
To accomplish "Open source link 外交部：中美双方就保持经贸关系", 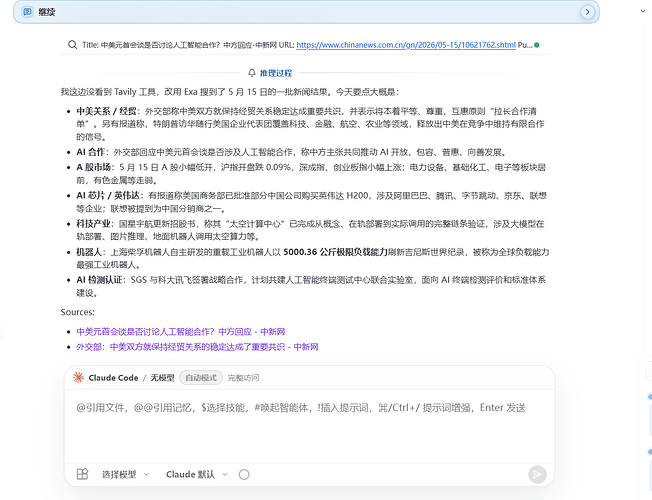I will [197, 347].
